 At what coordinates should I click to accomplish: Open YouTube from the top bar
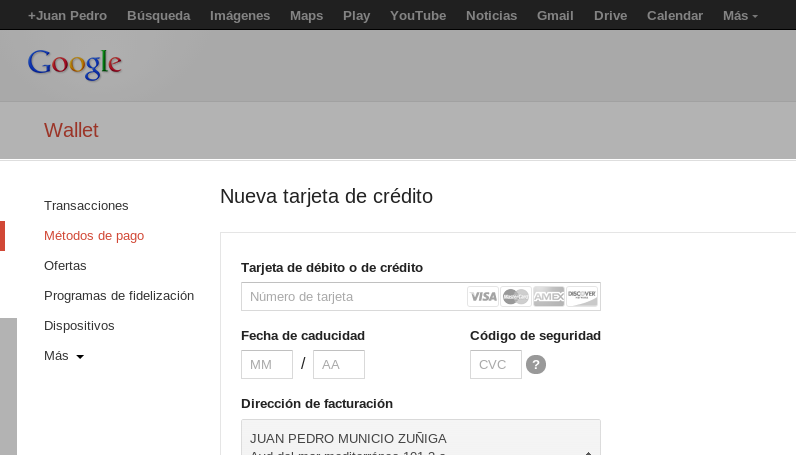click(x=418, y=16)
